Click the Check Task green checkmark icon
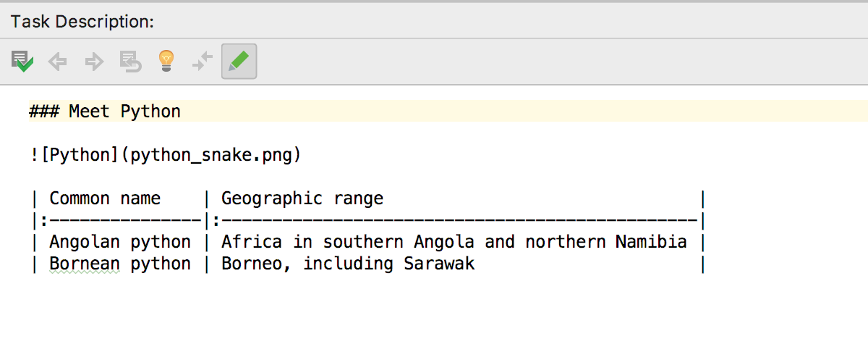 pos(22,62)
